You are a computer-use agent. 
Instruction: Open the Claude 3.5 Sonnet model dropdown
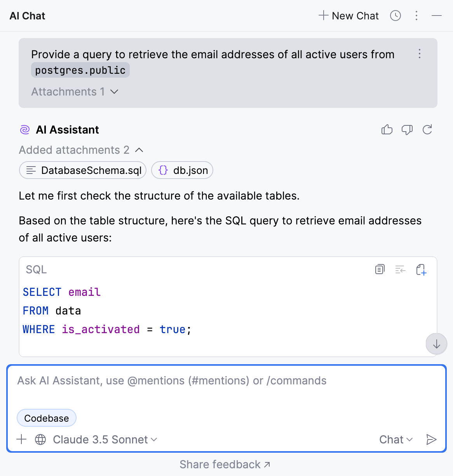[105, 440]
